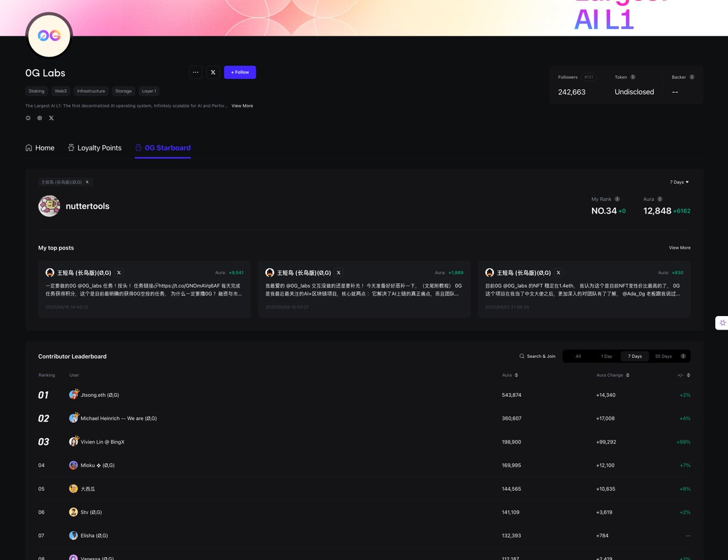Screen dimensions: 728x560
Task: Show Aura info tooltip icon in rank card
Action: click(659, 199)
